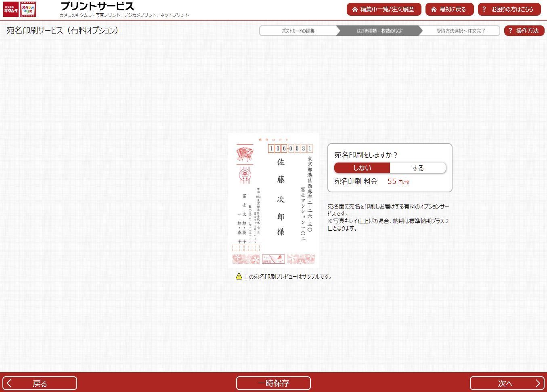Click left chevron on 戻る button
Viewport: 547px width, 392px height.
tap(10, 383)
